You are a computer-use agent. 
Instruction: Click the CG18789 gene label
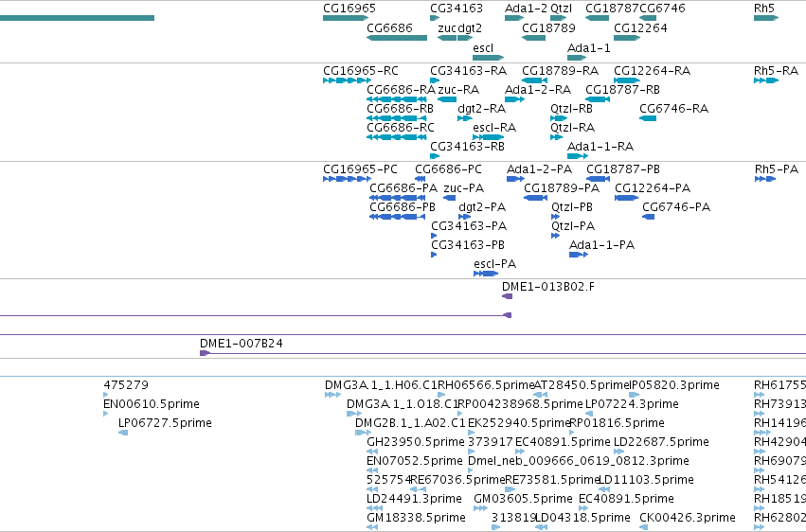coord(548,27)
